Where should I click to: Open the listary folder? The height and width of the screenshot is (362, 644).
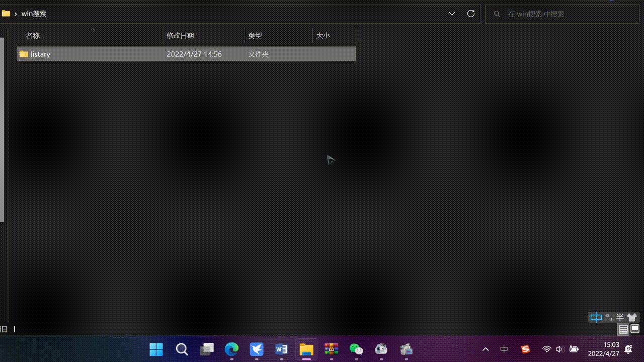click(x=40, y=54)
